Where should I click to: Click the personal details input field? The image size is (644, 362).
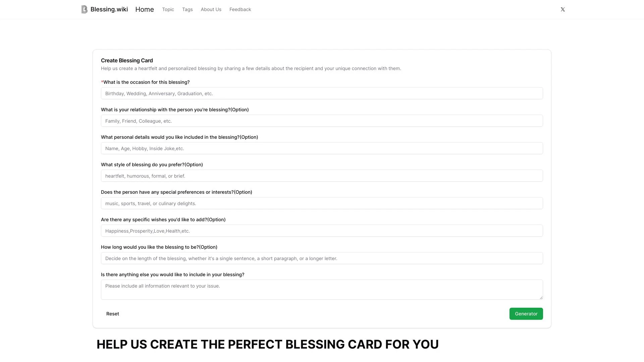(x=322, y=148)
